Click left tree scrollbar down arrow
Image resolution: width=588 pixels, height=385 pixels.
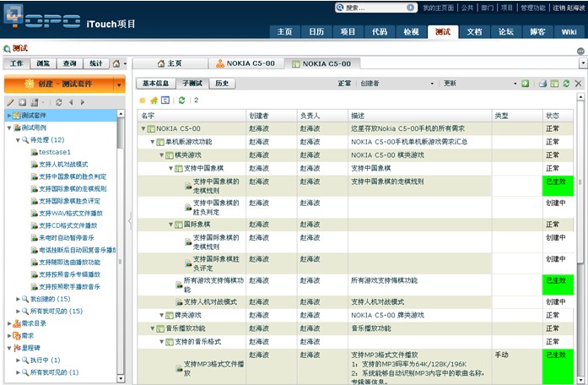pyautogui.click(x=121, y=378)
